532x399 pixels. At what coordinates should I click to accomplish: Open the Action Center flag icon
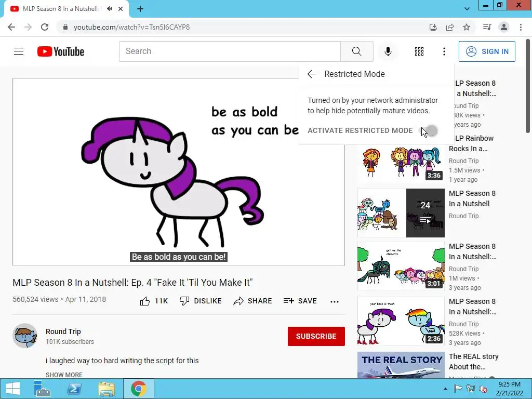coord(458,389)
